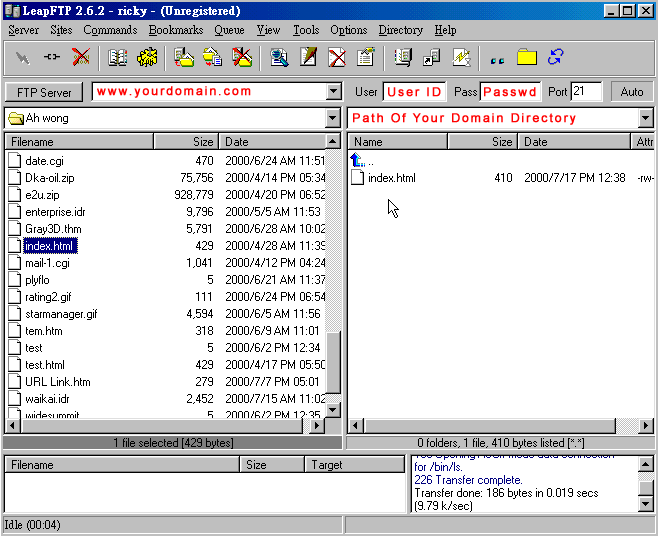Image resolution: width=658 pixels, height=536 pixels.
Task: Click the pencil edit-file icon
Action: pos(308,58)
